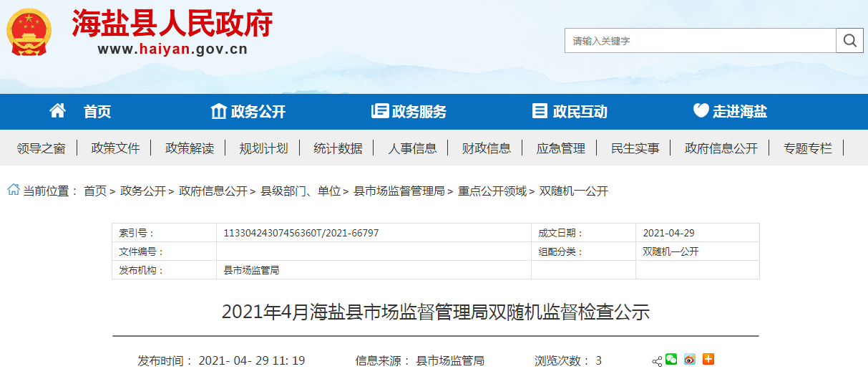868x374 pixels.
Task: Share the article via WeChat icon
Action: pyautogui.click(x=670, y=360)
